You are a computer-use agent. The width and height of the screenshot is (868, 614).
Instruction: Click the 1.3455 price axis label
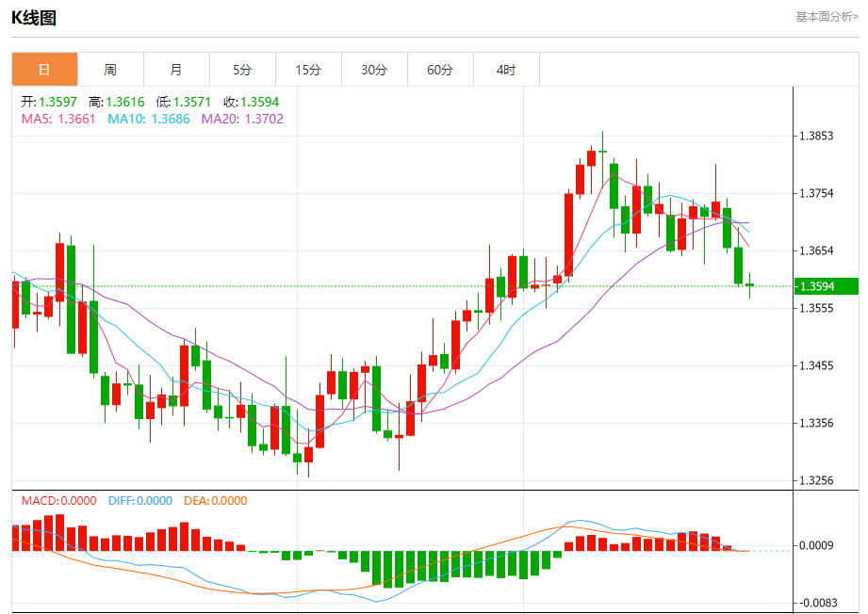tap(816, 365)
